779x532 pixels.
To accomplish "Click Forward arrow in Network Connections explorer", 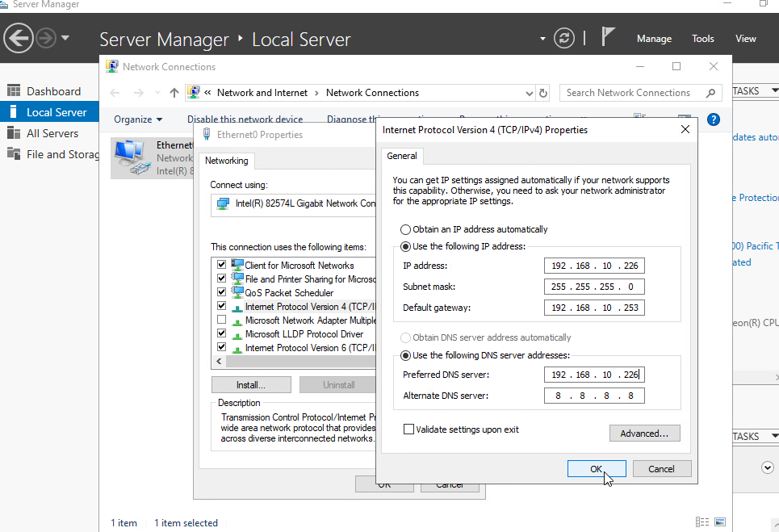I will [x=139, y=93].
